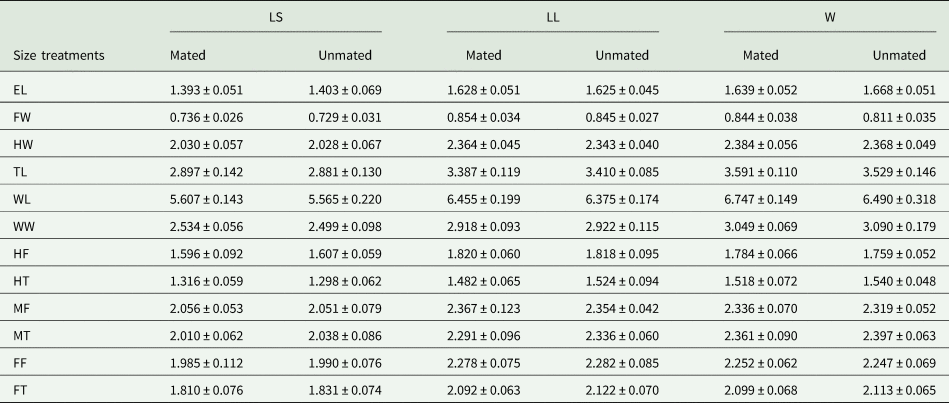The height and width of the screenshot is (403, 949).
Task: Click the cell value 1.393 ± 0.051
Action: (x=206, y=90)
